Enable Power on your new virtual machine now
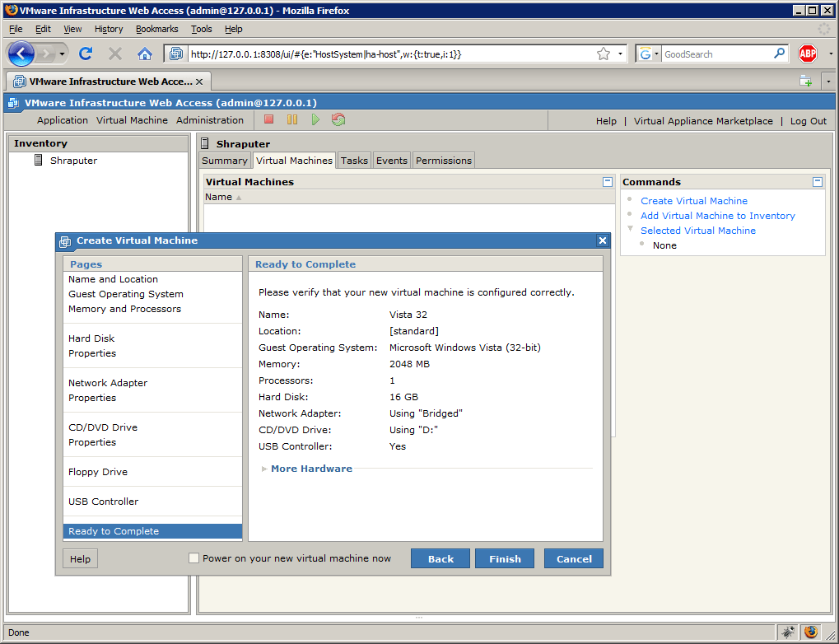 (193, 558)
